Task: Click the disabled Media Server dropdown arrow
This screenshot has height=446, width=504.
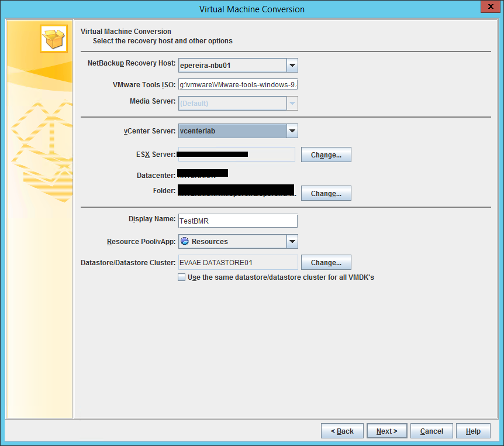Action: [292, 103]
